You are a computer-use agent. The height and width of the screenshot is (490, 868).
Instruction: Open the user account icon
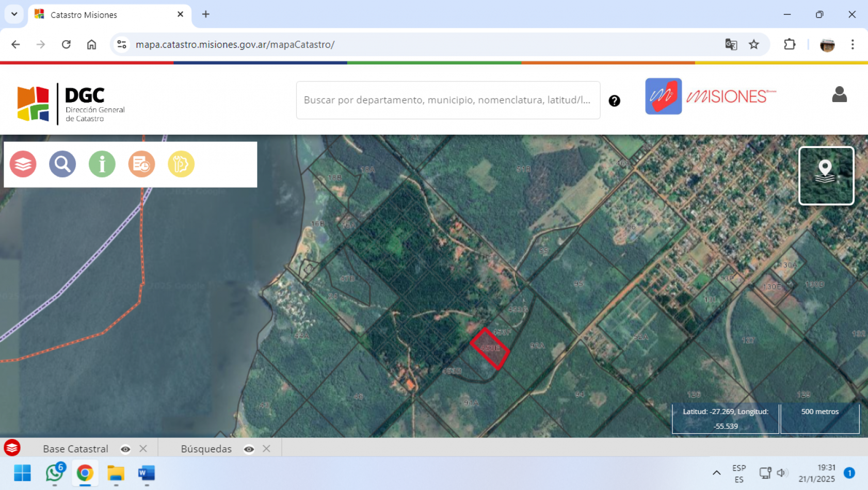tap(840, 94)
